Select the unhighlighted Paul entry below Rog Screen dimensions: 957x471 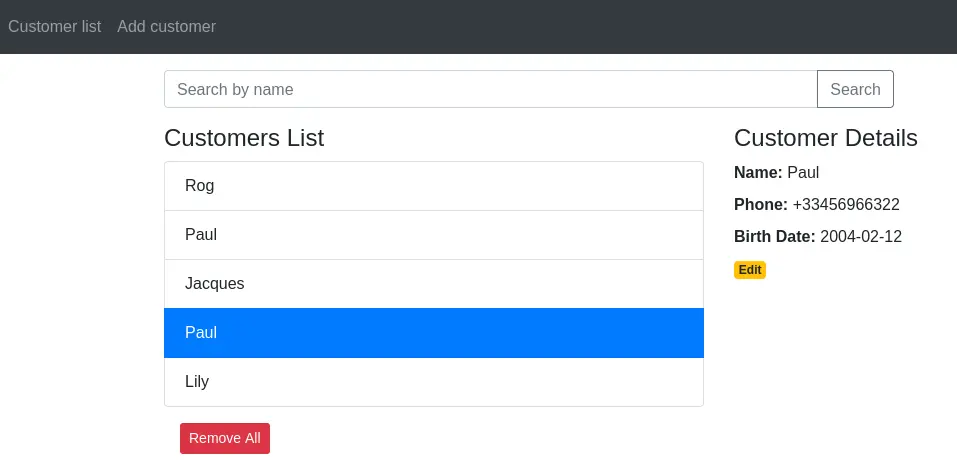[x=433, y=235]
